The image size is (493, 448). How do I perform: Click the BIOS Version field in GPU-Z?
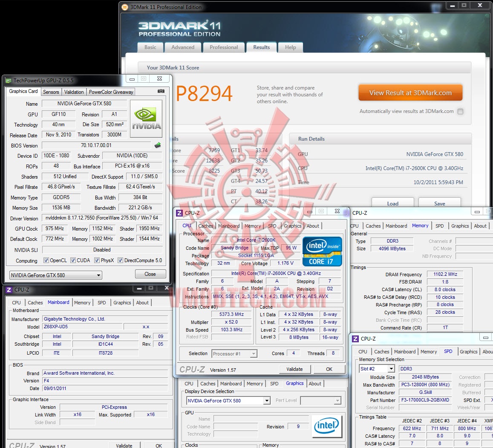click(x=96, y=145)
